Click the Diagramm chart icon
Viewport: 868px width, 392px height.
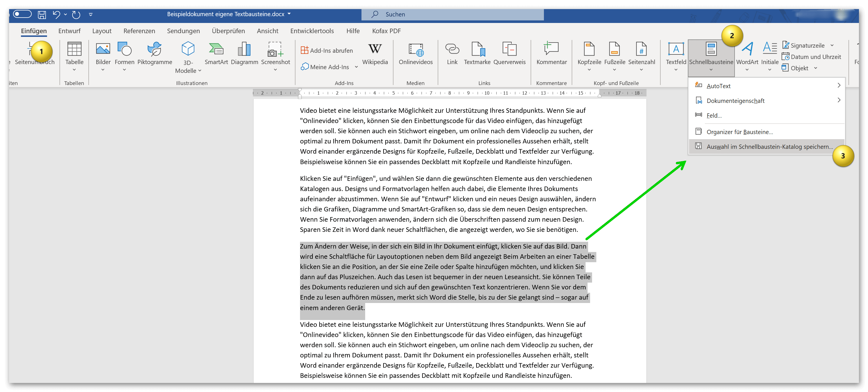click(244, 49)
